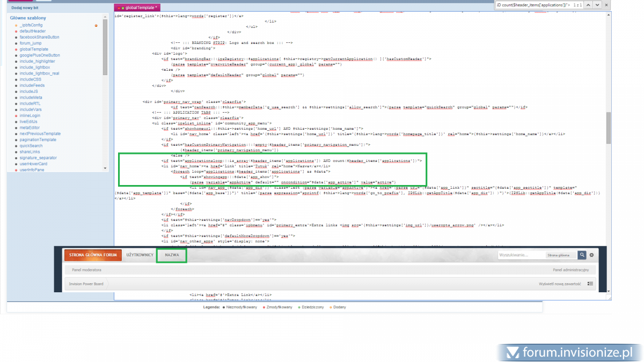Click the list view icon beside Wyświetl nową zawartość
The image size is (644, 362).
pos(590,284)
